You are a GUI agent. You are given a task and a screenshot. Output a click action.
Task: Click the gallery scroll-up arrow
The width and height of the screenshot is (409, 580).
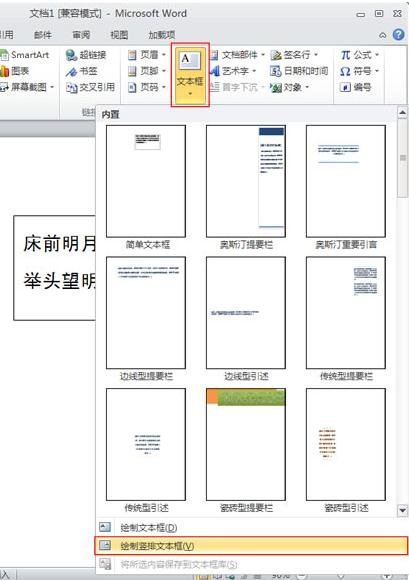point(402,113)
